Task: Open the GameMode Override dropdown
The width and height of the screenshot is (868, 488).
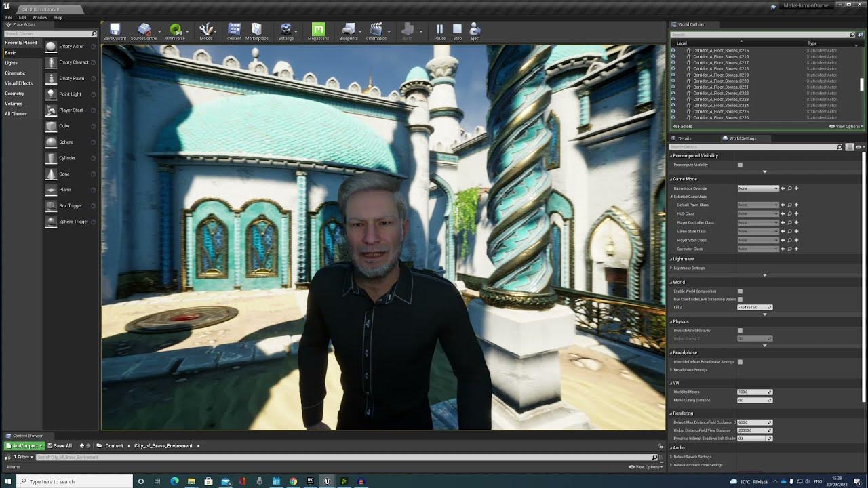Action: click(x=758, y=188)
